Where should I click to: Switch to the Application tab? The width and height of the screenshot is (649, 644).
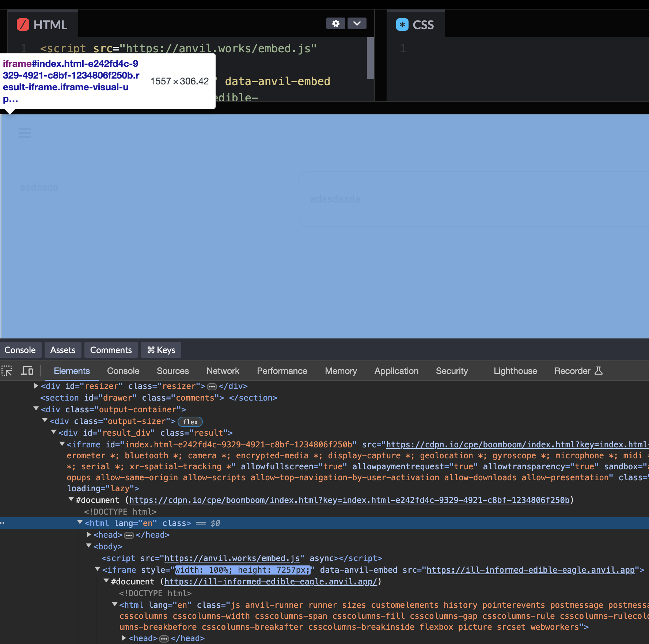pyautogui.click(x=396, y=371)
